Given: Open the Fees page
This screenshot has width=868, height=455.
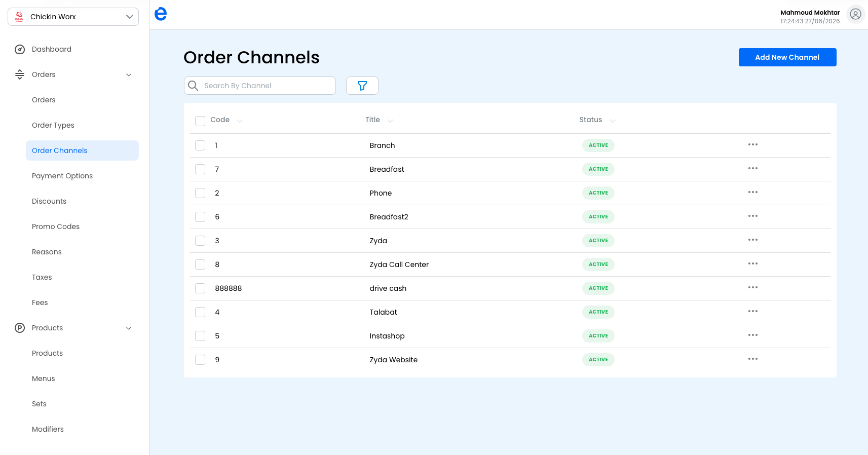Looking at the screenshot, I should coord(40,302).
